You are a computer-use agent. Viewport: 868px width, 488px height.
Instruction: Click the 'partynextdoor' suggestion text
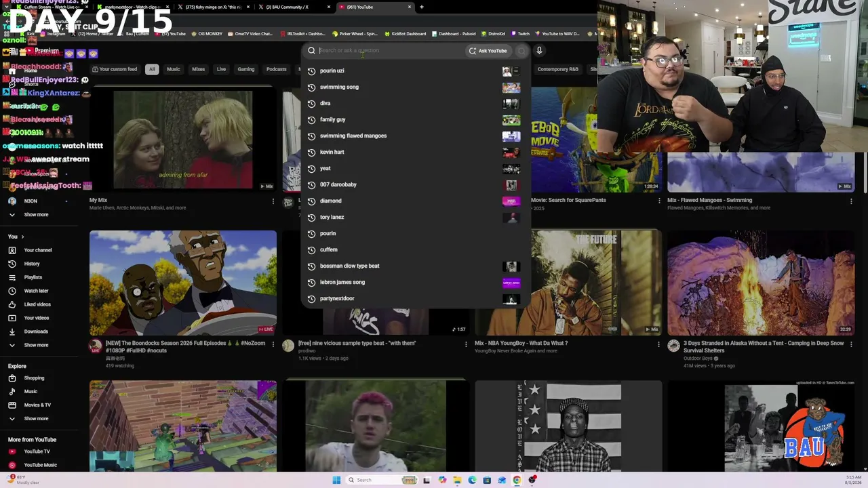[337, 298]
